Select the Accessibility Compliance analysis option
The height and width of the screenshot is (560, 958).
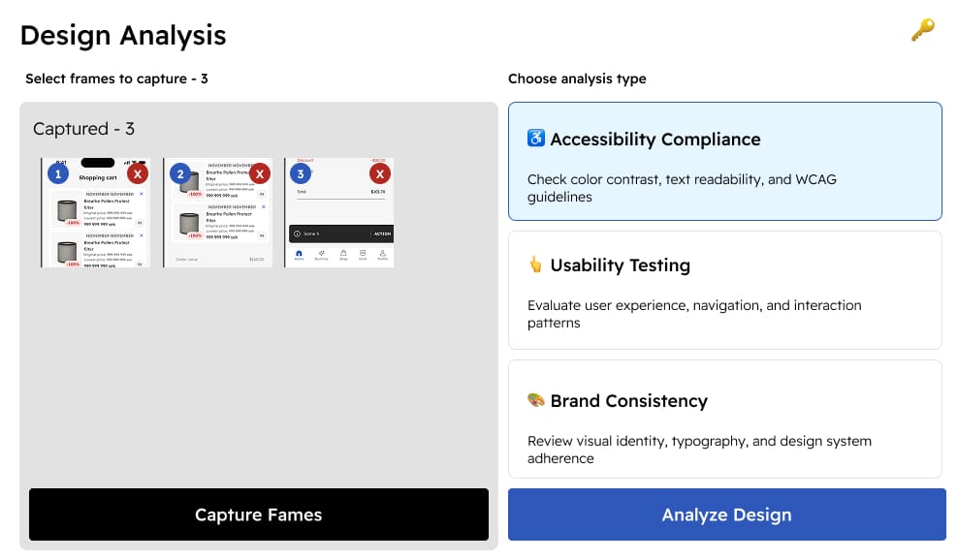tap(724, 161)
